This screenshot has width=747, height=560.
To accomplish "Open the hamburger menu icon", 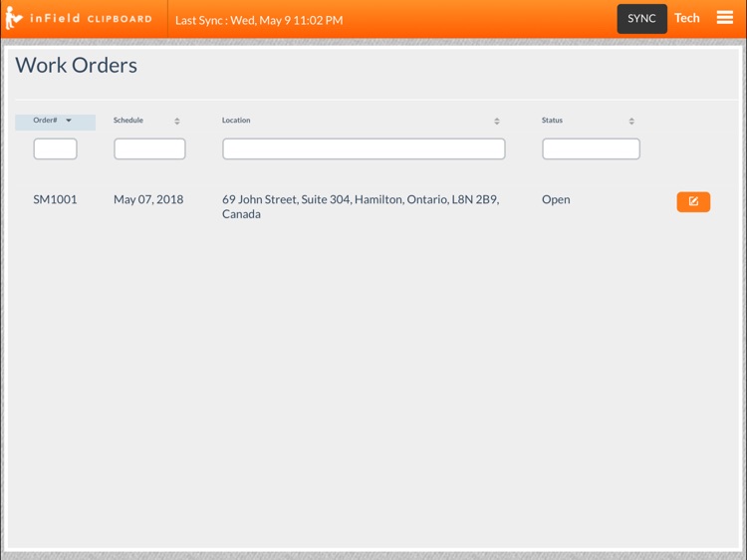I will [x=725, y=18].
